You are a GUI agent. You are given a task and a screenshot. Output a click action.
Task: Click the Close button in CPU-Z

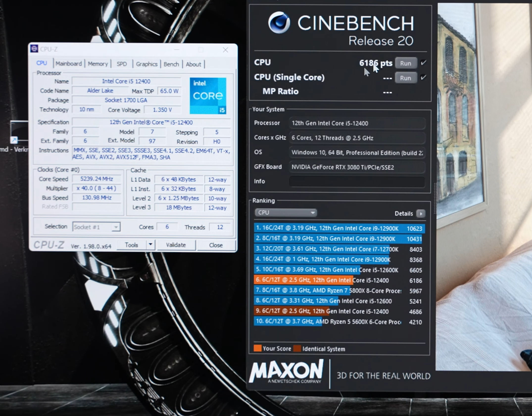pyautogui.click(x=216, y=245)
